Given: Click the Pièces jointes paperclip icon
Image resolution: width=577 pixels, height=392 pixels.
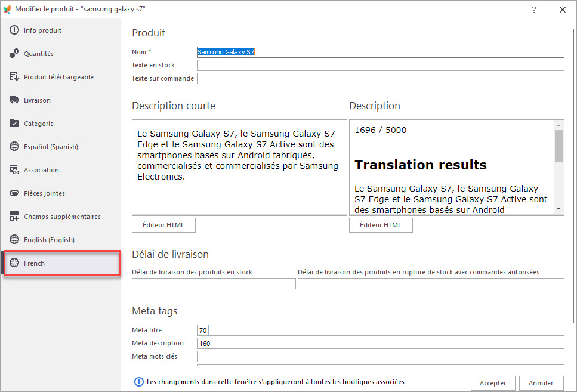Looking at the screenshot, I should tap(14, 193).
